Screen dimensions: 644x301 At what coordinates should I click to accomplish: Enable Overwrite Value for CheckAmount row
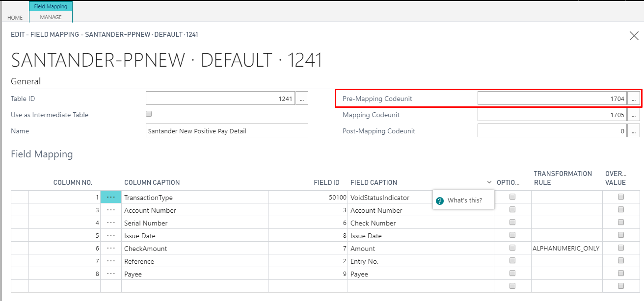[x=621, y=248]
